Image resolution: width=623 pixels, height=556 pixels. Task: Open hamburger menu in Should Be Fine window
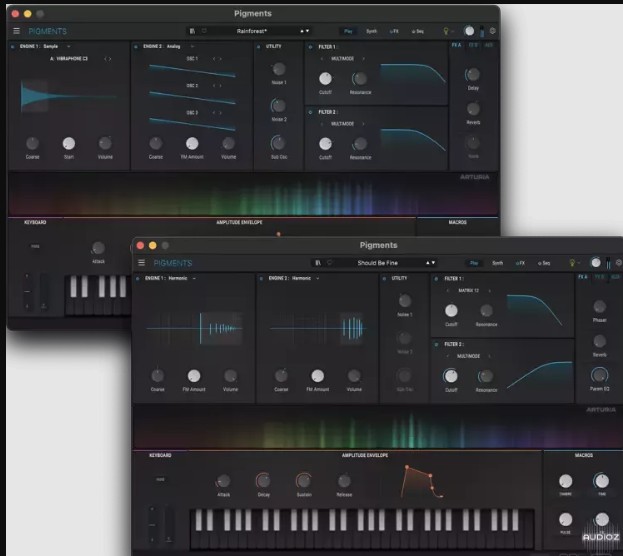(141, 263)
